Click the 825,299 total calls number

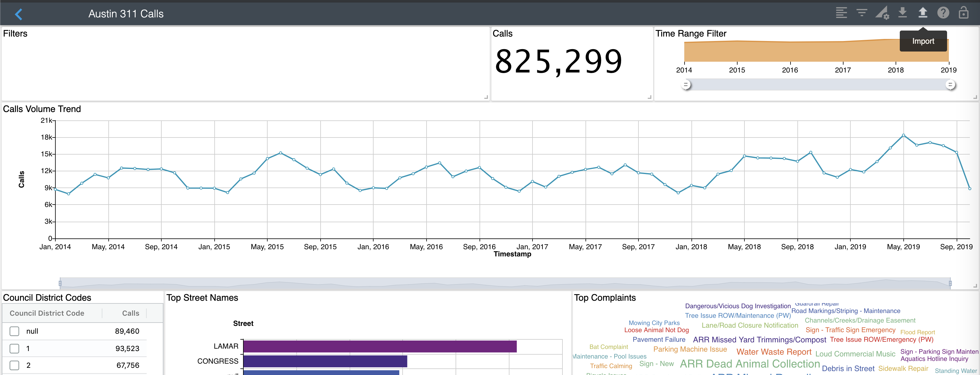point(558,61)
